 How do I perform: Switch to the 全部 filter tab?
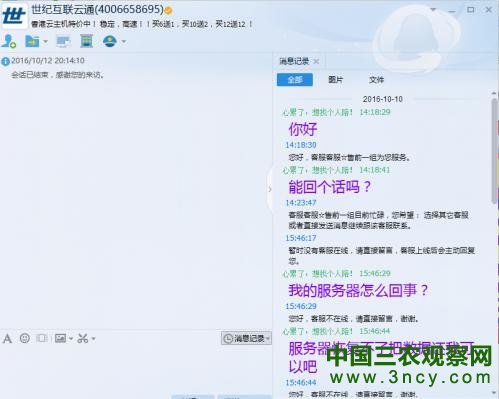tap(295, 80)
